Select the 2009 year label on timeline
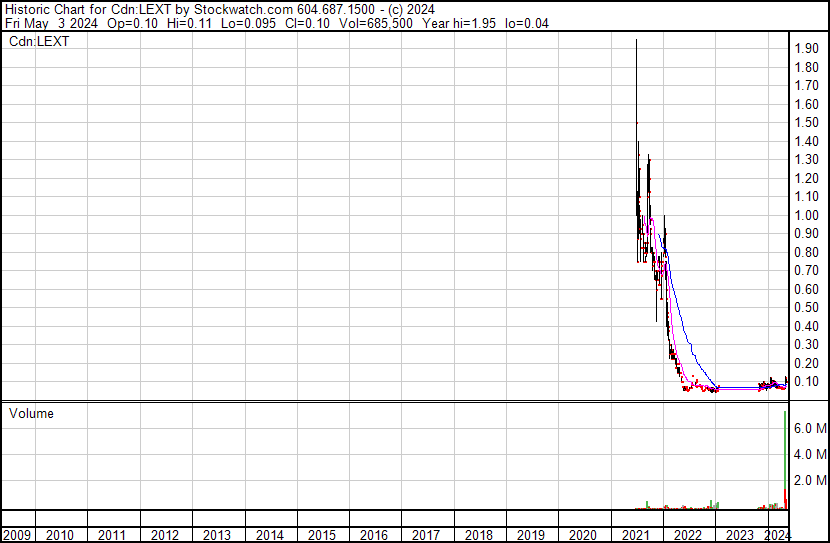830x543 pixels. 17,535
